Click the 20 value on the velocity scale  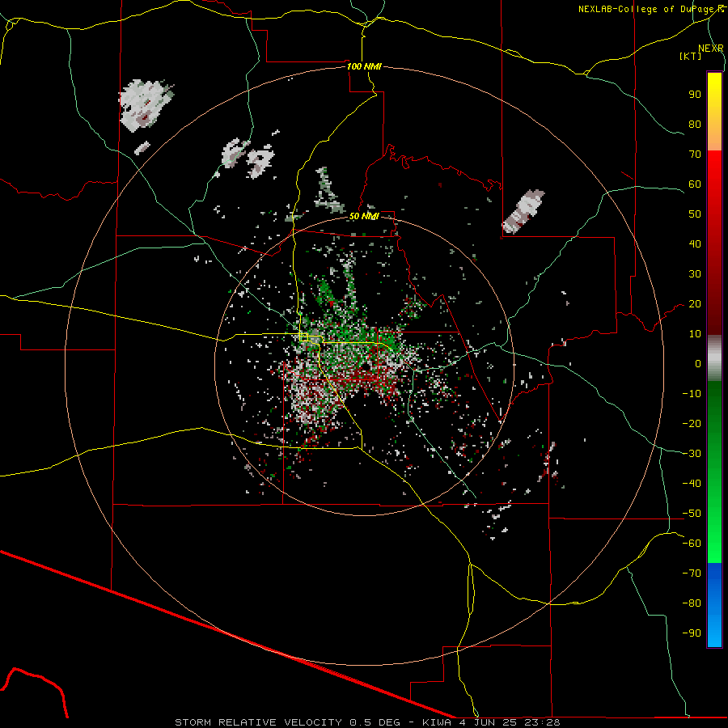(695, 304)
